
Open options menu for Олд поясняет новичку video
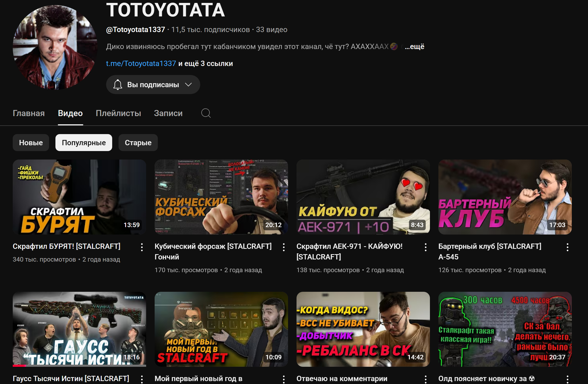click(568, 379)
